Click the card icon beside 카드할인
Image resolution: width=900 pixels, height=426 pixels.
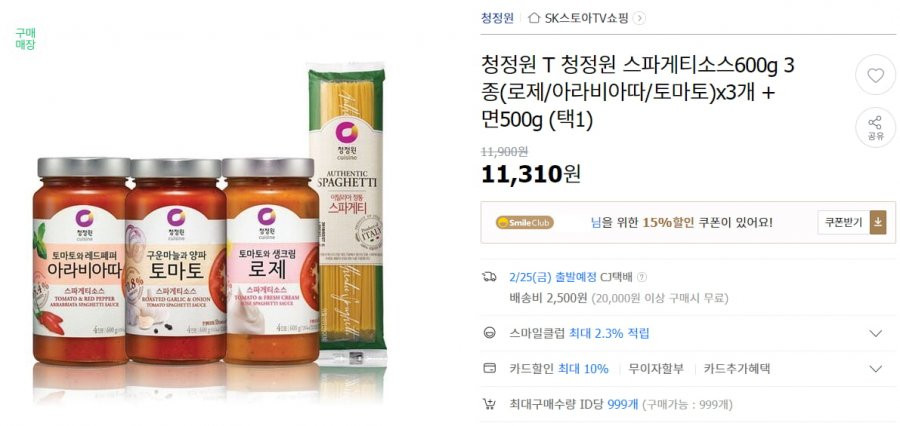pyautogui.click(x=489, y=369)
